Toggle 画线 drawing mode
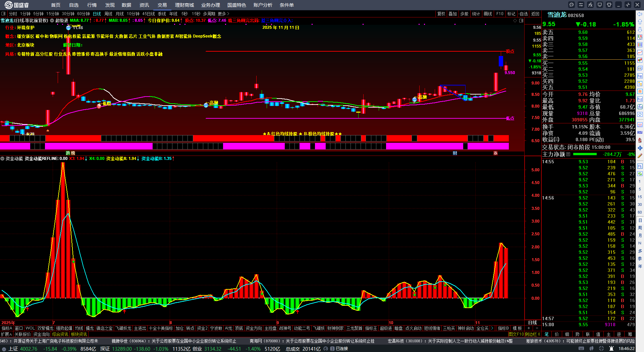Screen dimensions: 644x352 tap(488, 14)
